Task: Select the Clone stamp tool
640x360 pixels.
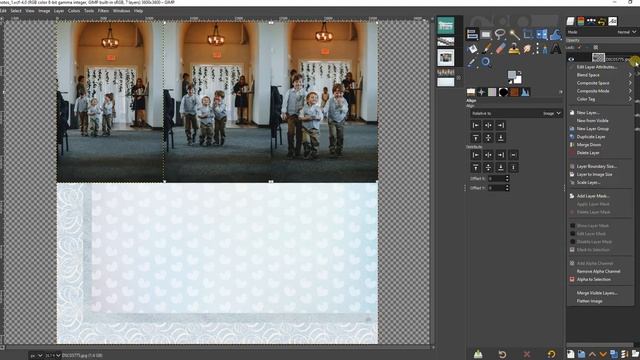Action: point(514,49)
